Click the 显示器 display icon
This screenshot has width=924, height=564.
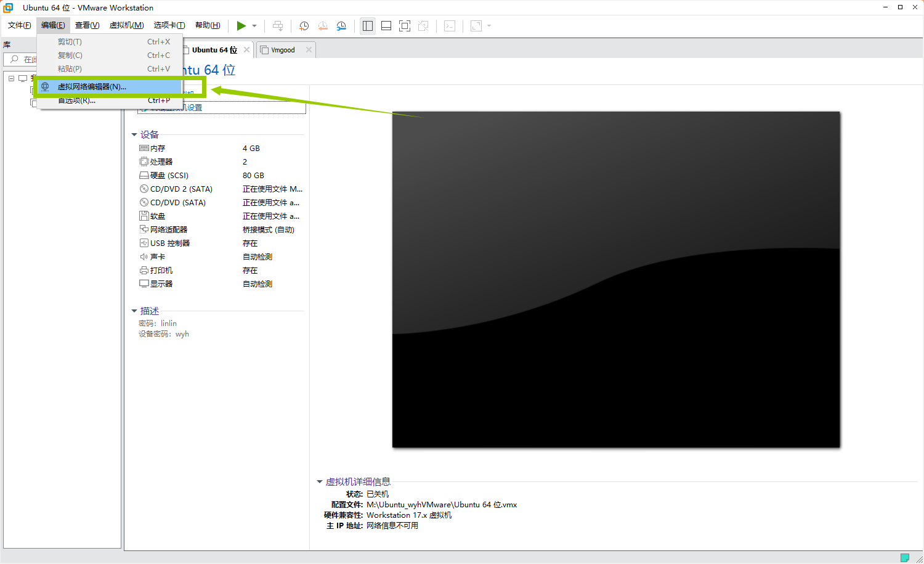pyautogui.click(x=144, y=284)
